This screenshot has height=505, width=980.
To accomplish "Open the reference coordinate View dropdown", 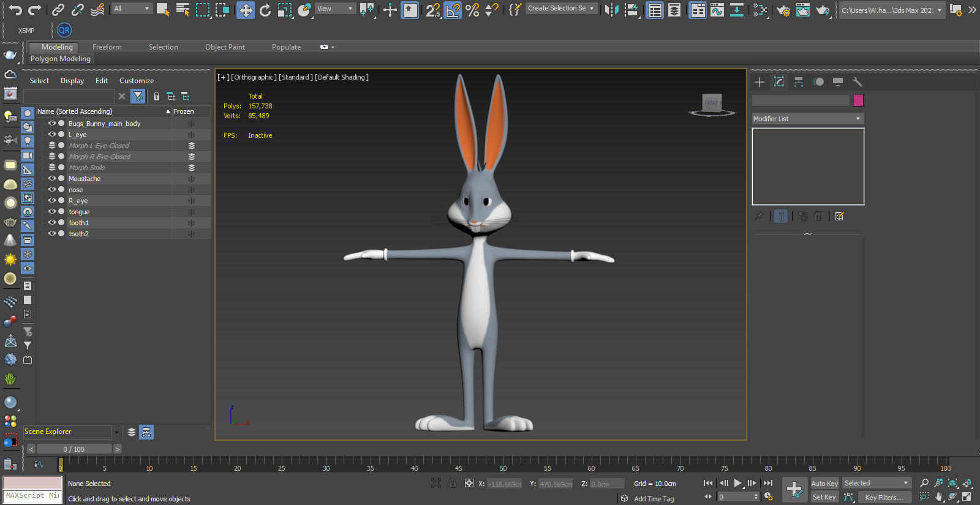I will click(x=335, y=9).
